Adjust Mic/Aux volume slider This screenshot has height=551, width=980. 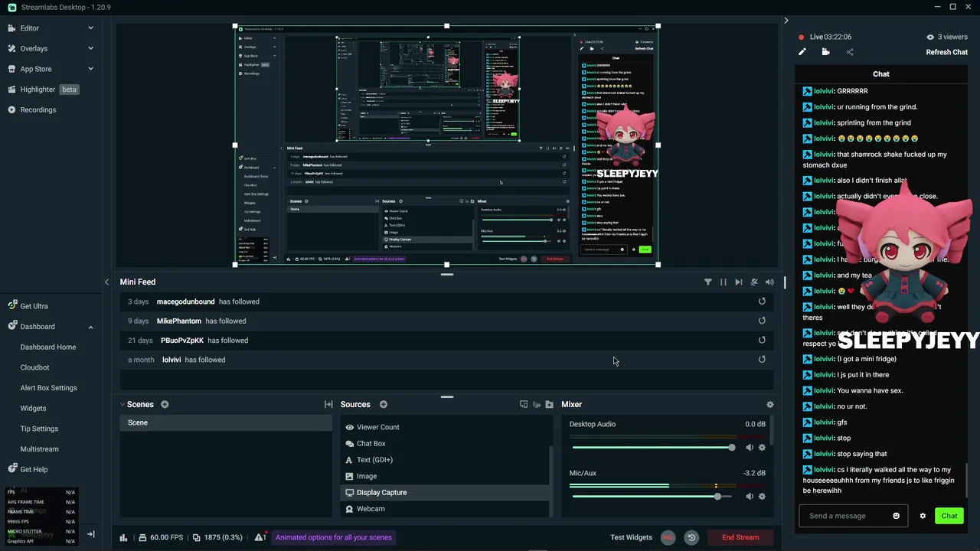(653, 497)
